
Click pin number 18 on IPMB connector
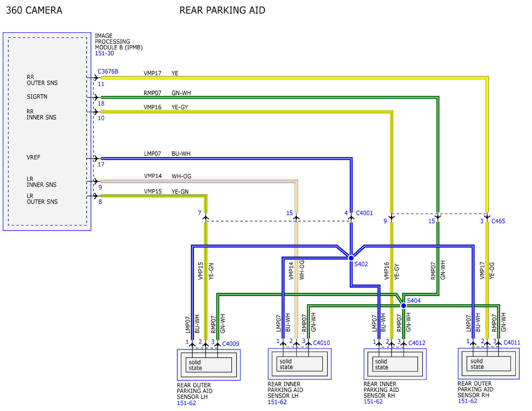pyautogui.click(x=101, y=103)
